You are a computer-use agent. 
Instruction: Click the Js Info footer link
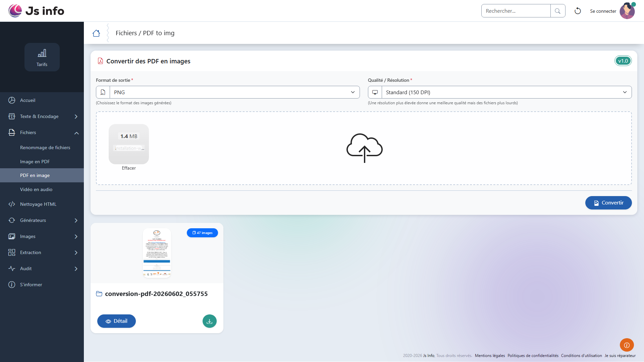point(429,356)
